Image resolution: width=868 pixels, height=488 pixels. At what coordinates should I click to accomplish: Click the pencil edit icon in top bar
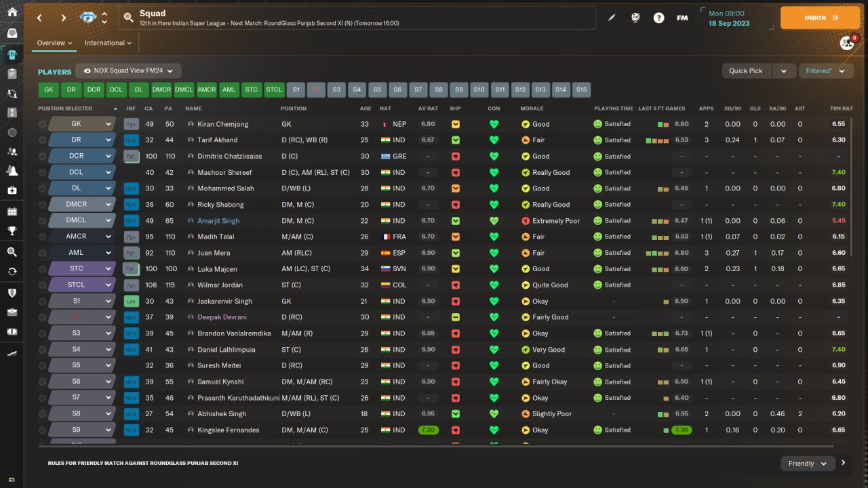tap(612, 18)
